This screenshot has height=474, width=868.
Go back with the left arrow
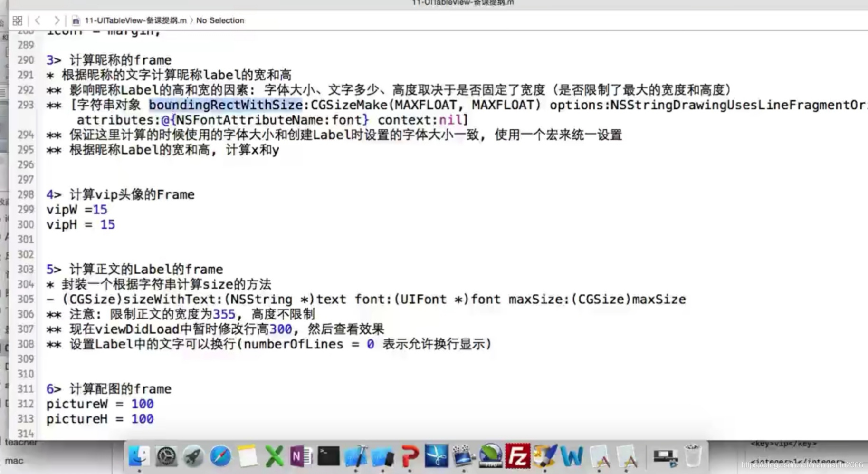38,20
